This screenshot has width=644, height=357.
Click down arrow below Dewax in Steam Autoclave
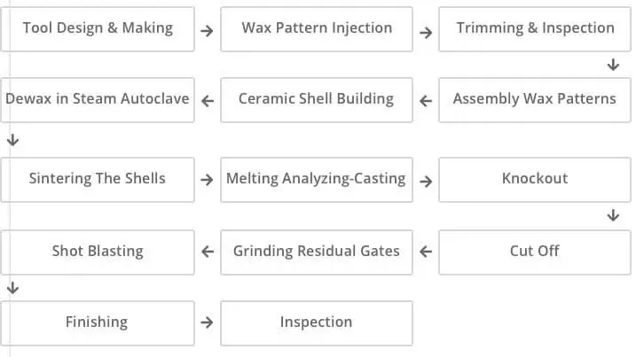pos(12,140)
